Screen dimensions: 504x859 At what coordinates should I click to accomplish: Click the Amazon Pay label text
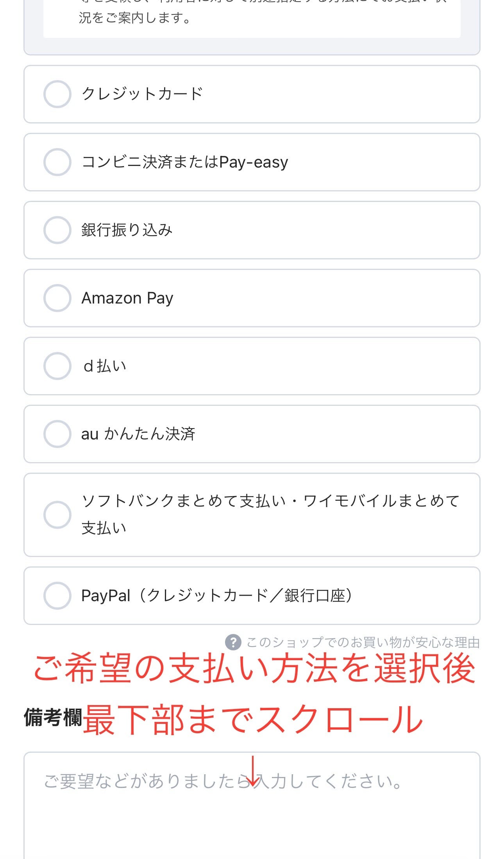click(x=127, y=298)
